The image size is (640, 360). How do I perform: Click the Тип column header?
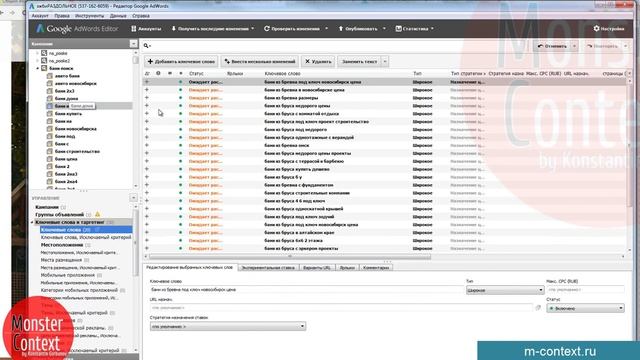(417, 73)
